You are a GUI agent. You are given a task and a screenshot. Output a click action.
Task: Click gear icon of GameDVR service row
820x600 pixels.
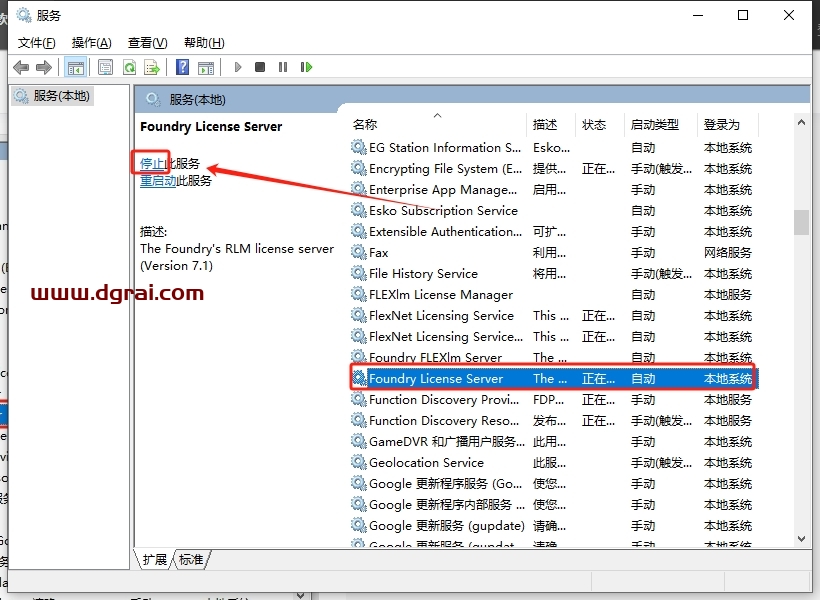coord(358,441)
